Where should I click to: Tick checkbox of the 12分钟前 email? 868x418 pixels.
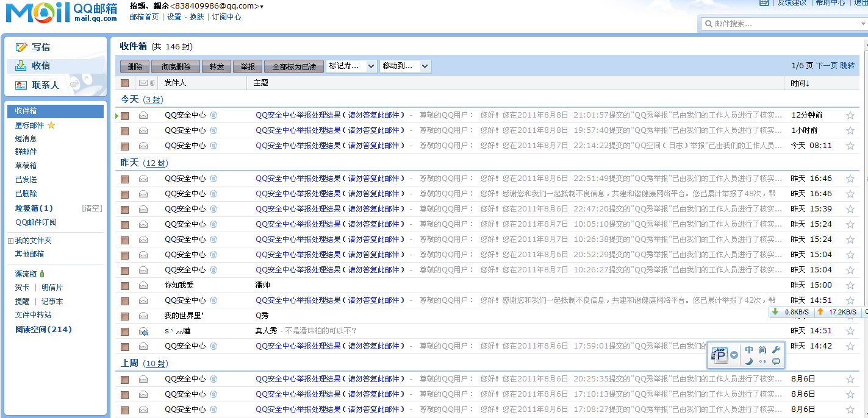[125, 116]
